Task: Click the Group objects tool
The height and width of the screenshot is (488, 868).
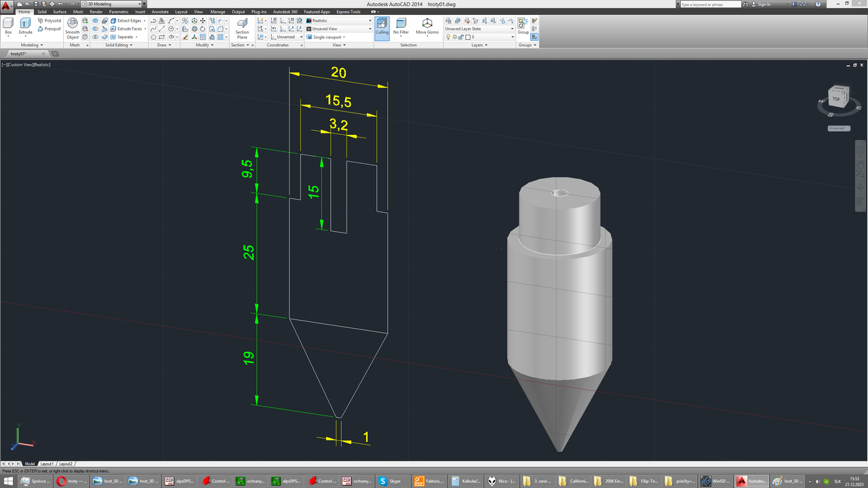Action: click(x=523, y=27)
